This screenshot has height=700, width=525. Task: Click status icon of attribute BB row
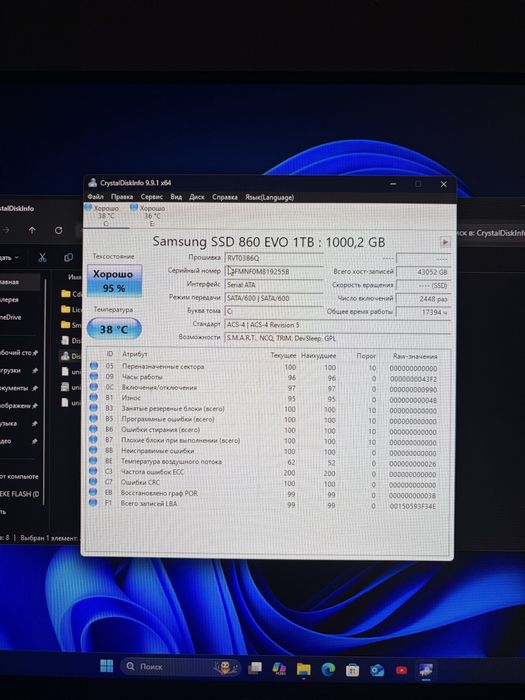pos(93,450)
